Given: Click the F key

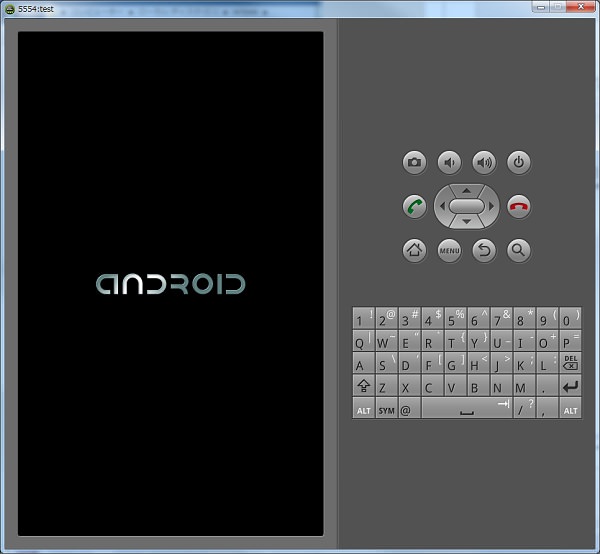Looking at the screenshot, I should tap(432, 363).
